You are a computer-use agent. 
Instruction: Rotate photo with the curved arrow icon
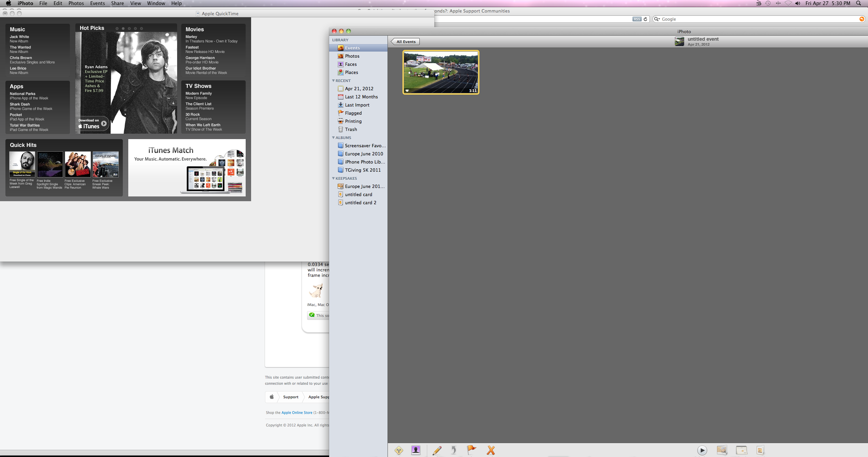tap(454, 450)
